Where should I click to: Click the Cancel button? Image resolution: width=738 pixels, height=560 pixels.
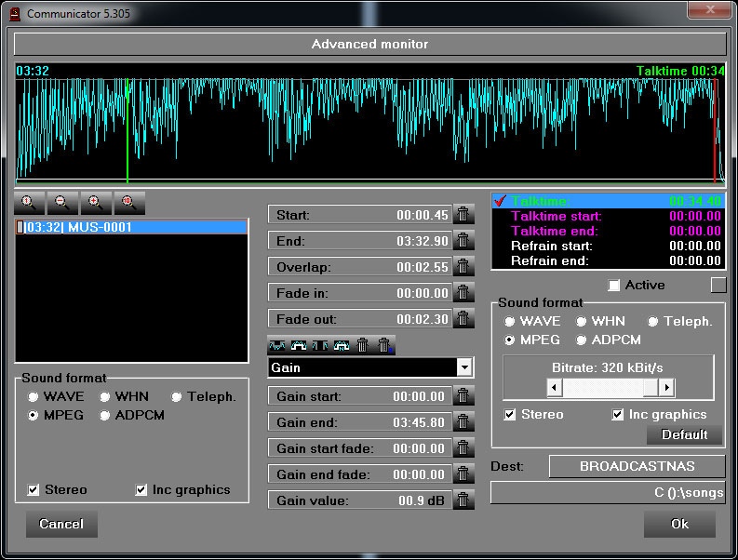61,524
